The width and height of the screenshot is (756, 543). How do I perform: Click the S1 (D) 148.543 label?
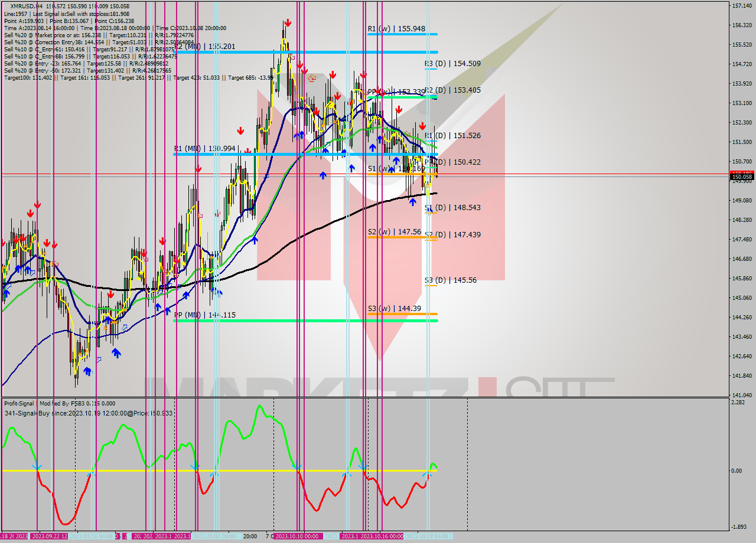(x=452, y=207)
